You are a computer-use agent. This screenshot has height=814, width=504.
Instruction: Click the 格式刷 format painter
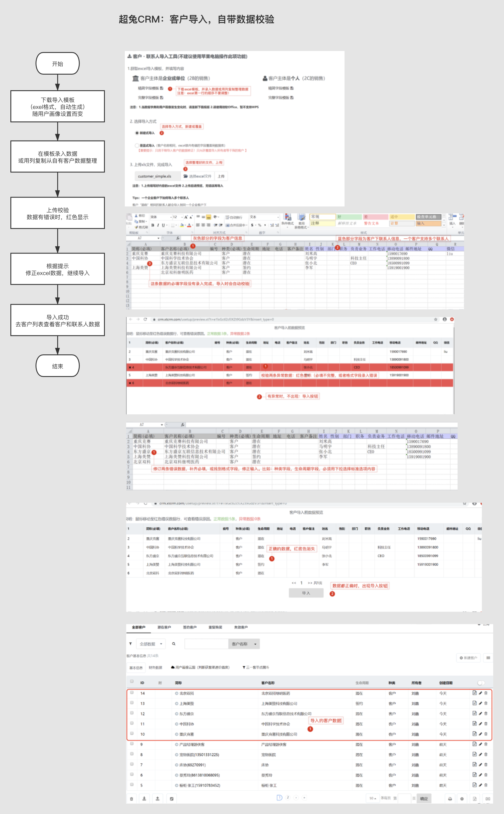(142, 227)
